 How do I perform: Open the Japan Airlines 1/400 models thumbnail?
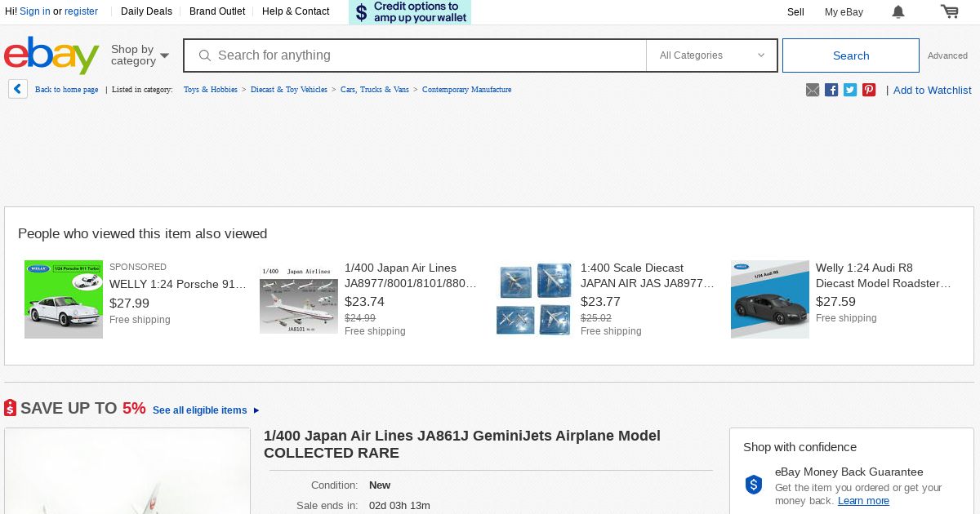[x=299, y=299]
